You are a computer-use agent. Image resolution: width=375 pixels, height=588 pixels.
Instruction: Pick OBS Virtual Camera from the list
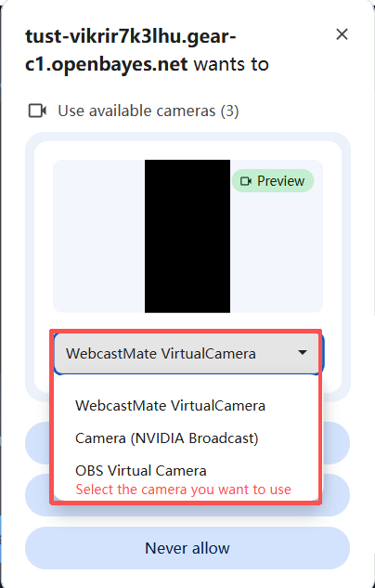click(x=141, y=470)
